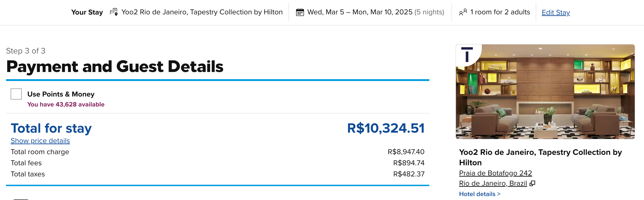Click the R$10,324.51 total amount

(x=386, y=128)
